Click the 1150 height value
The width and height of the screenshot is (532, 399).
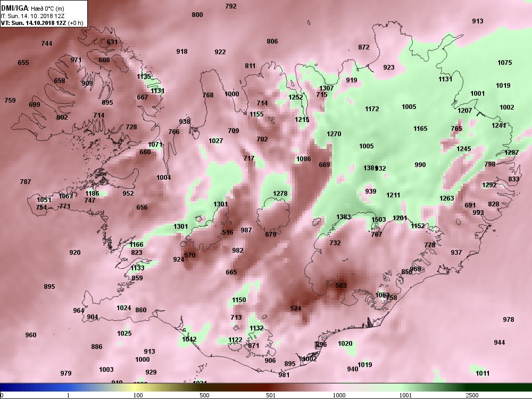pos(239,300)
